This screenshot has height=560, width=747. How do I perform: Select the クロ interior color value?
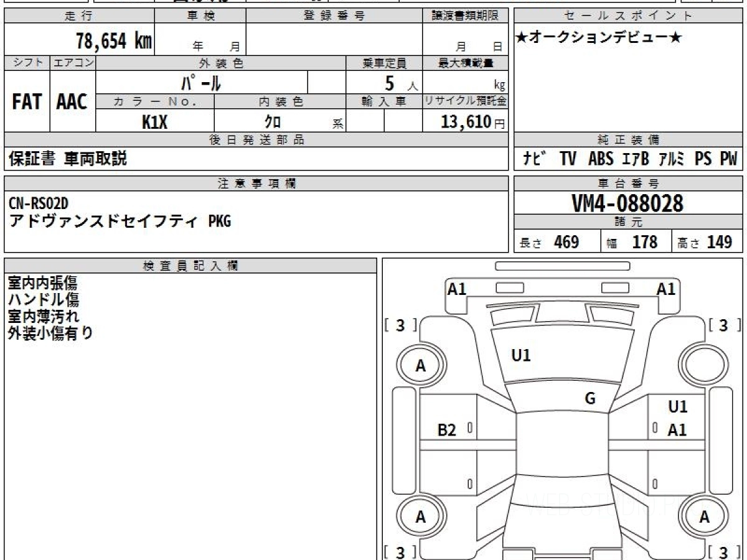(x=273, y=122)
